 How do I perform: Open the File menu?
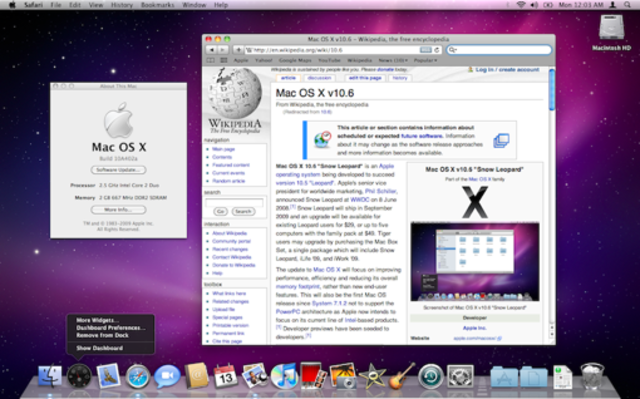tap(56, 5)
